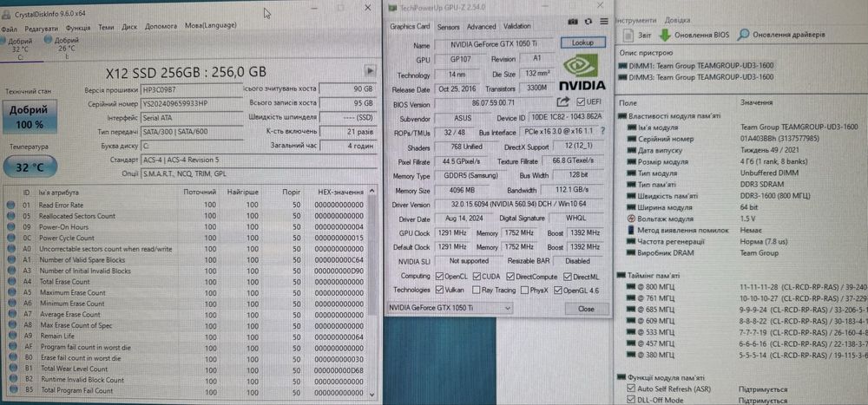Toggle the OpenGL 4.6 checkbox
The height and width of the screenshot is (405, 868).
point(557,290)
